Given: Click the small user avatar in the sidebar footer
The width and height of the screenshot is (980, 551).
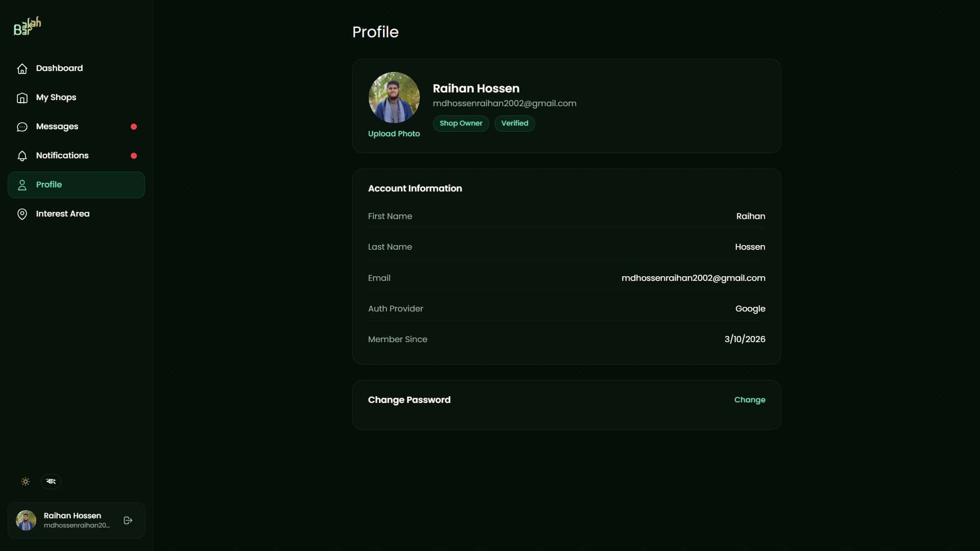Looking at the screenshot, I should [26, 520].
